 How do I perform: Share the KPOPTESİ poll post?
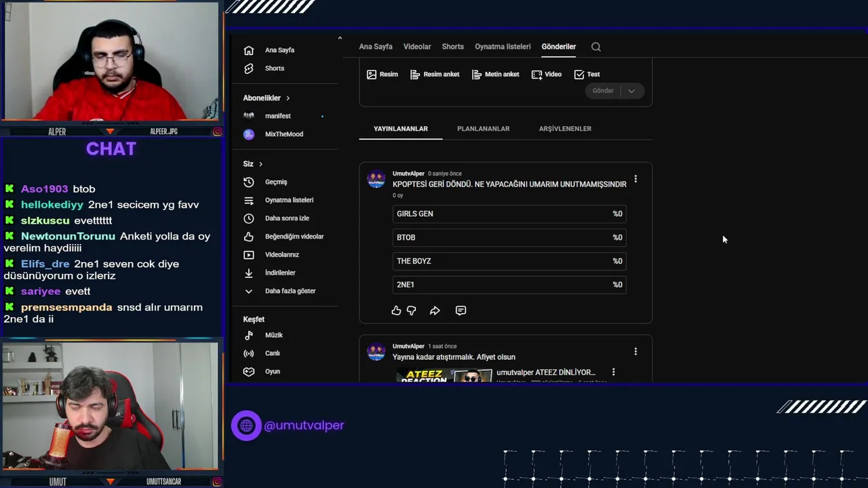click(x=435, y=310)
